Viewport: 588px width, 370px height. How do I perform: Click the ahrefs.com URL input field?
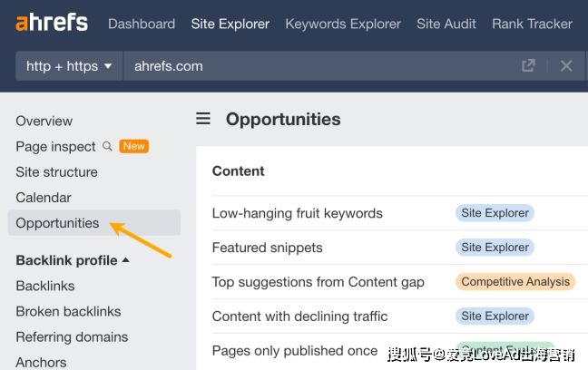(322, 66)
